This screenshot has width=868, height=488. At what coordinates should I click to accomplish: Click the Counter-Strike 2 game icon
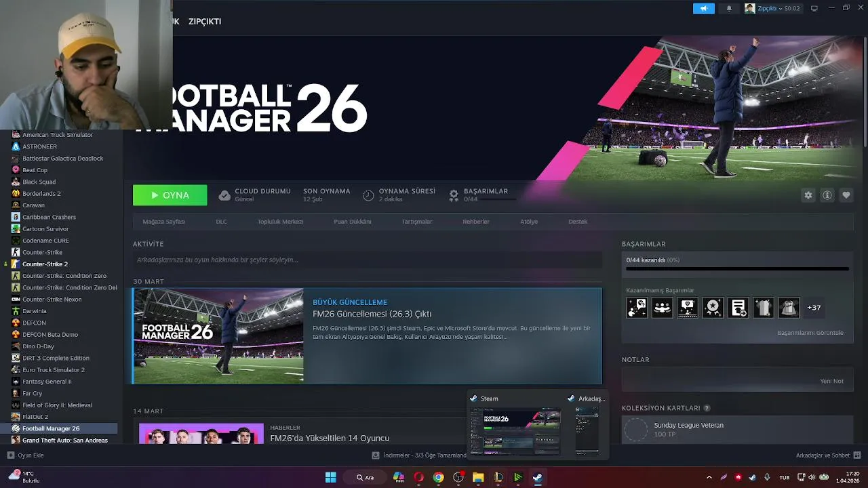(16, 264)
